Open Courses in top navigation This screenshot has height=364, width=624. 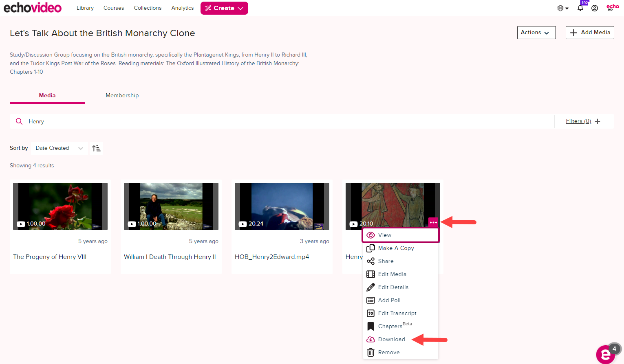click(x=114, y=8)
